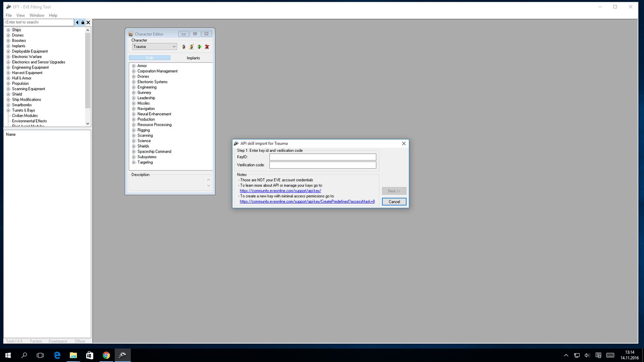Open the api-key support link
Image resolution: width=644 pixels, height=362 pixels.
pos(280,191)
